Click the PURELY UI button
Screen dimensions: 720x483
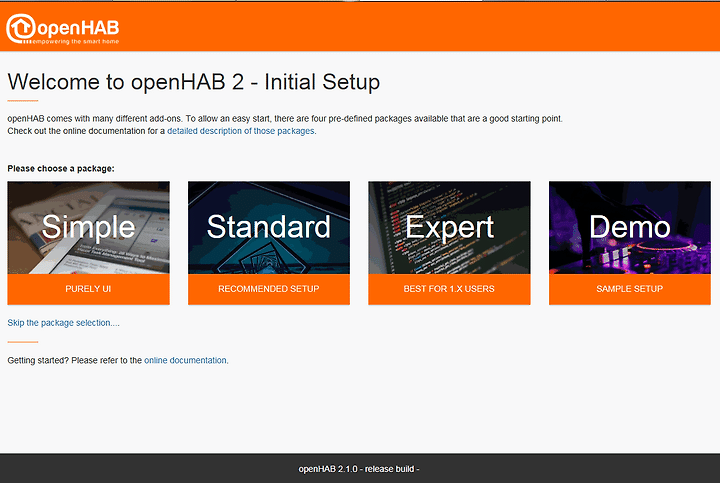(88, 289)
